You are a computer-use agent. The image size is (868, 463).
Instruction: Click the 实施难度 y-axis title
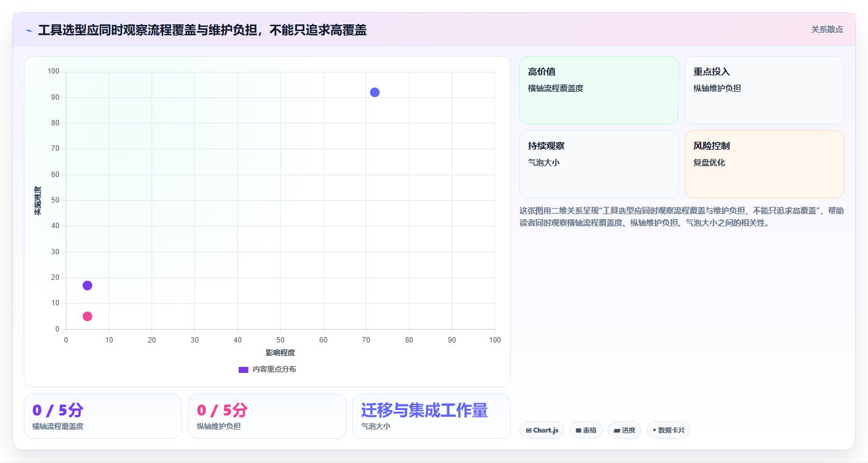[38, 200]
